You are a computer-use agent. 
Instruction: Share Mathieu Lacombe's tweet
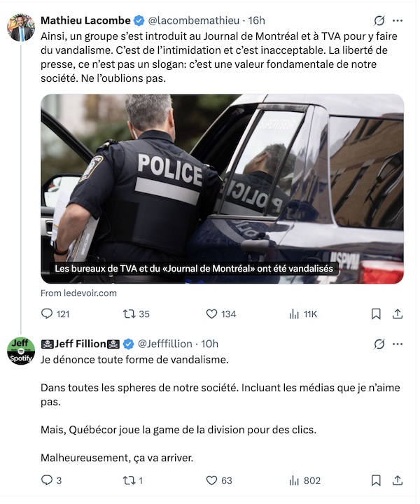(x=398, y=314)
